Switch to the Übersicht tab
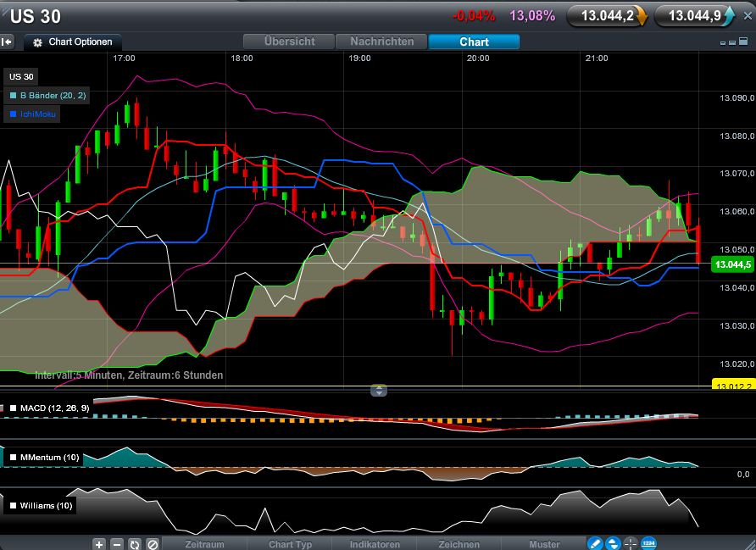The height and width of the screenshot is (550, 756). pos(289,42)
